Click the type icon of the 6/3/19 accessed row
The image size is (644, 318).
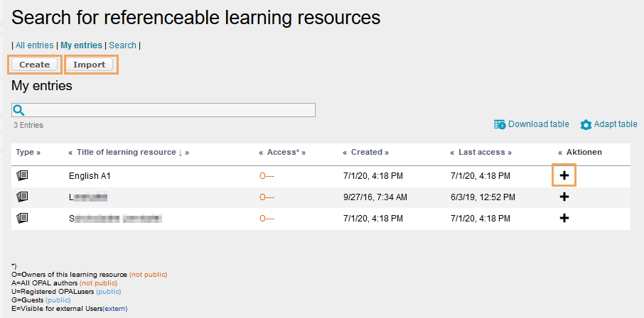point(22,197)
